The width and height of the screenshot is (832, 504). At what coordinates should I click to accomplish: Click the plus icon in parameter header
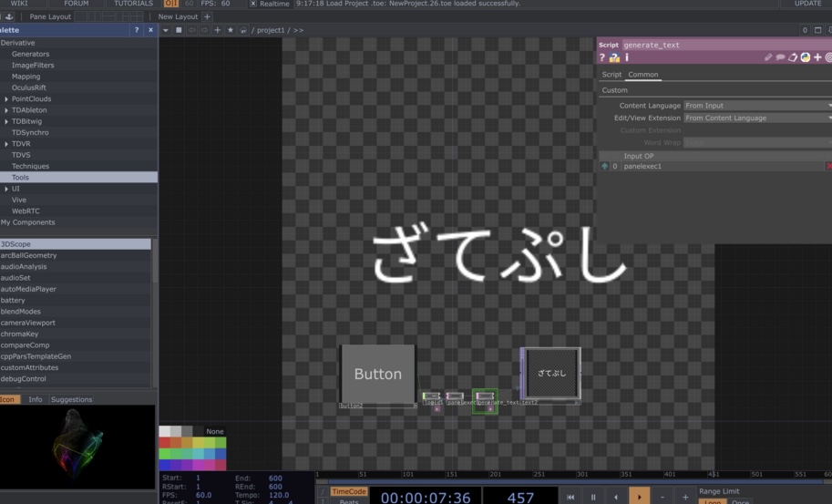817,57
